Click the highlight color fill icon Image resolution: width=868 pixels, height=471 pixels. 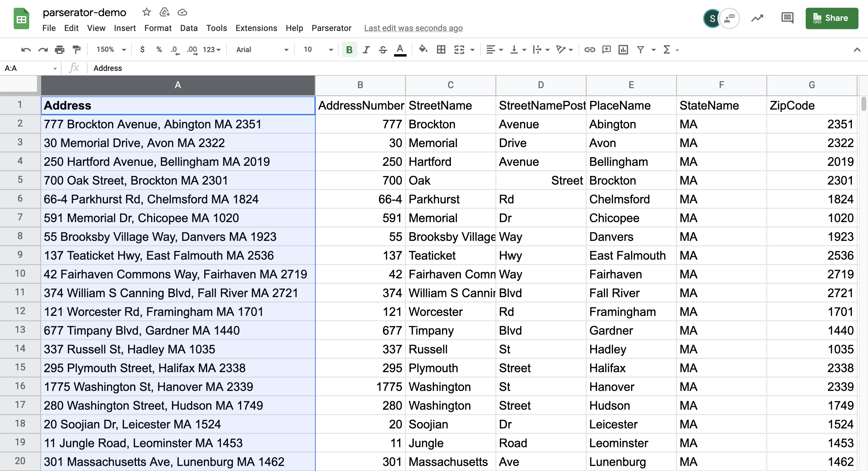click(423, 49)
